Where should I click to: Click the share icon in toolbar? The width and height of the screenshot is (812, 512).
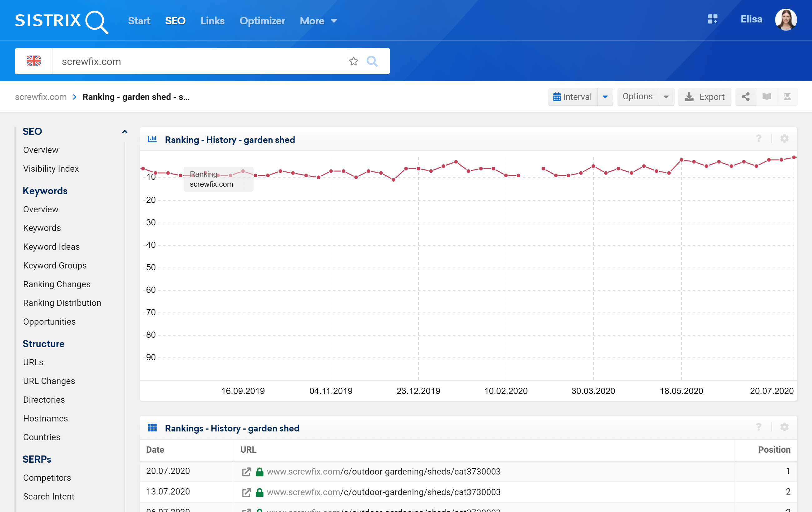point(745,97)
